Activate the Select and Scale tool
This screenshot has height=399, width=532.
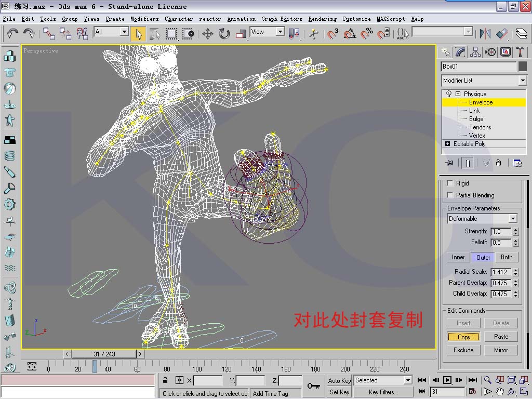click(241, 34)
